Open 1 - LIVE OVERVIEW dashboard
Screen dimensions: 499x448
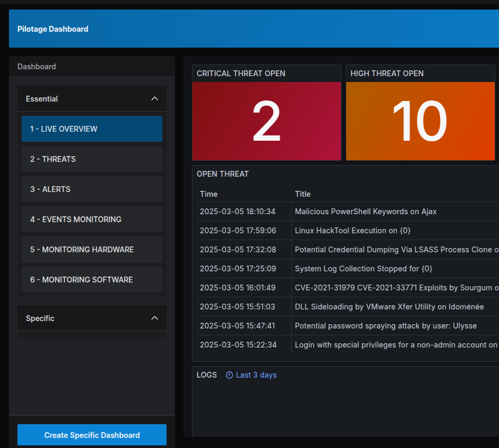coord(91,129)
